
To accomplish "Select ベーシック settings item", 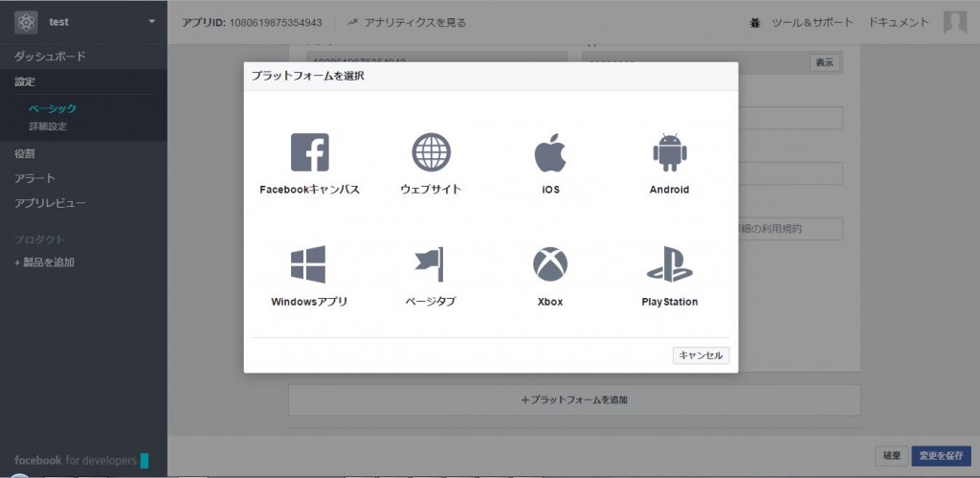I will click(53, 108).
